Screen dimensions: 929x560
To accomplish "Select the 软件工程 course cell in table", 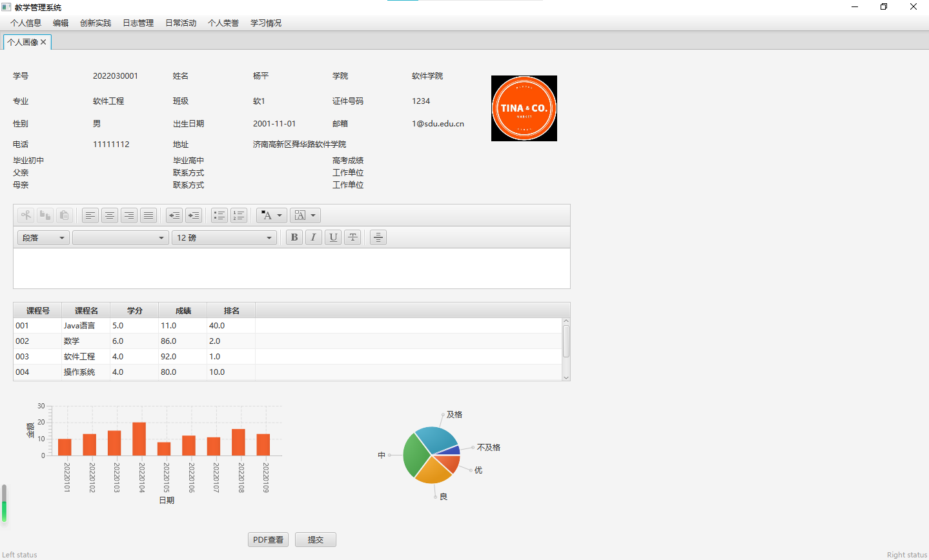I will [86, 357].
